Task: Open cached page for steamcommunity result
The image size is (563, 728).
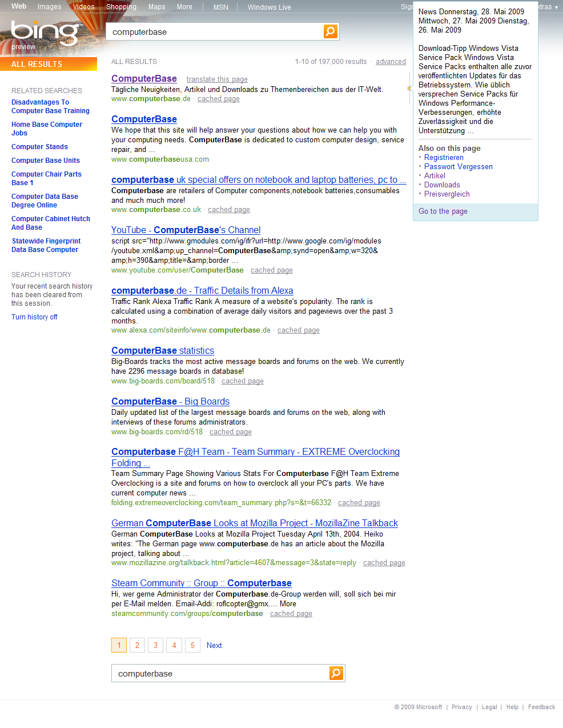Action: [291, 614]
